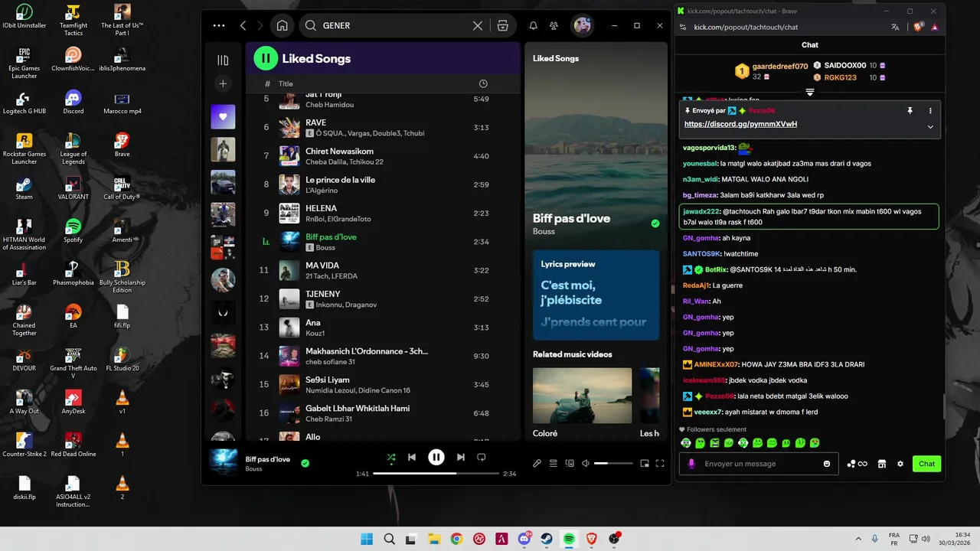Open Kick chat settings gear
Screen dimensions: 980x551
(900, 464)
